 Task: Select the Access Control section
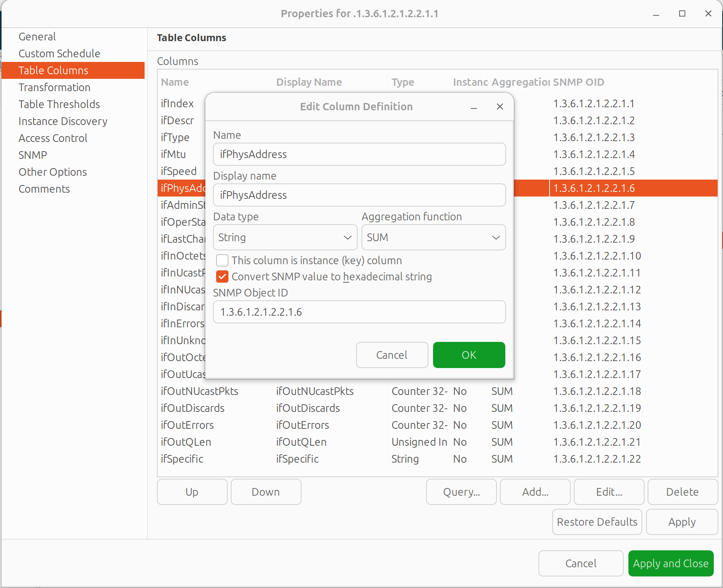click(53, 138)
